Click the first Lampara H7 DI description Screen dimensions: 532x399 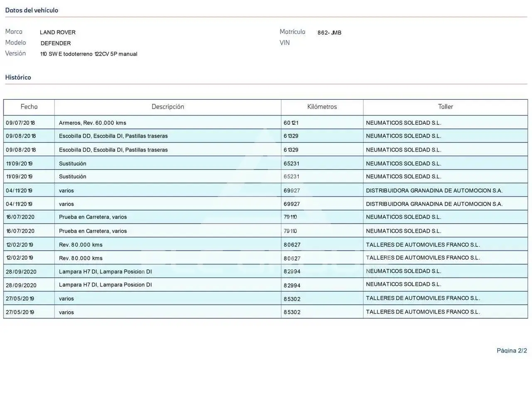pyautogui.click(x=106, y=271)
